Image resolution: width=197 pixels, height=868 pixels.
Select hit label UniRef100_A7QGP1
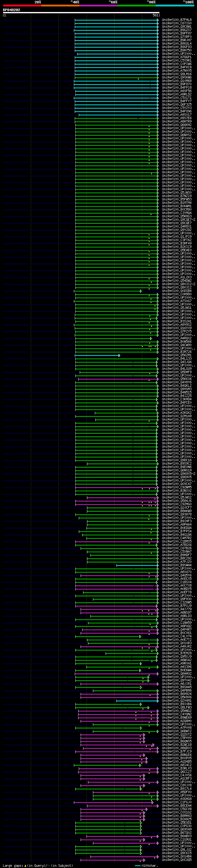pyautogui.click(x=177, y=57)
